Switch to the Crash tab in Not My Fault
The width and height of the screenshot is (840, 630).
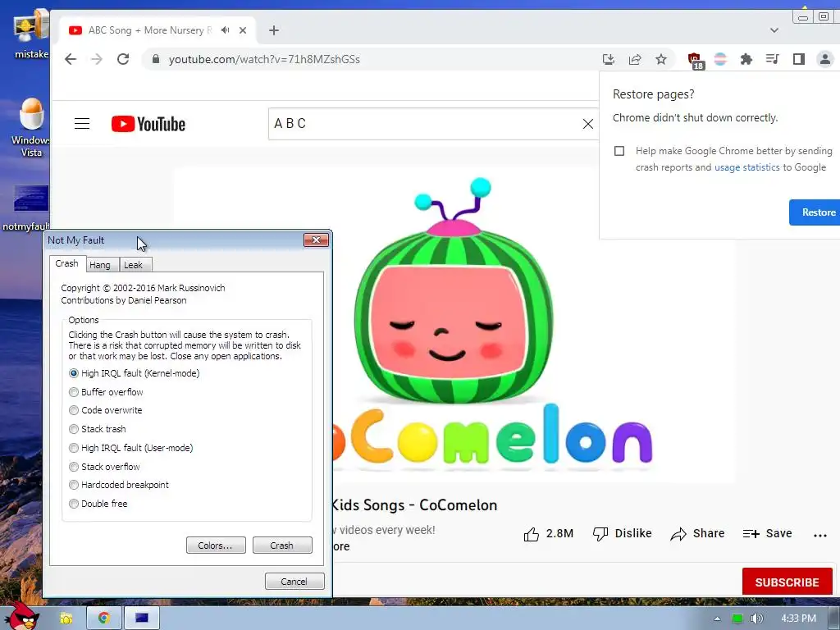coord(67,263)
